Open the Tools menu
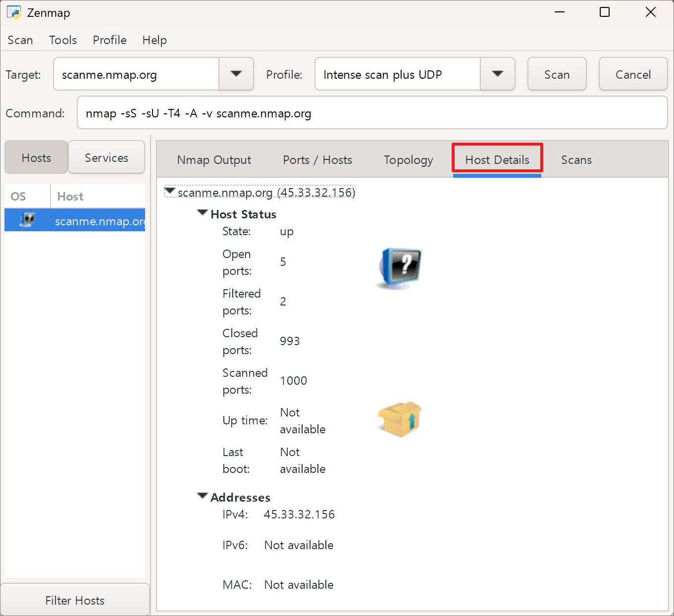674x616 pixels. coord(63,40)
